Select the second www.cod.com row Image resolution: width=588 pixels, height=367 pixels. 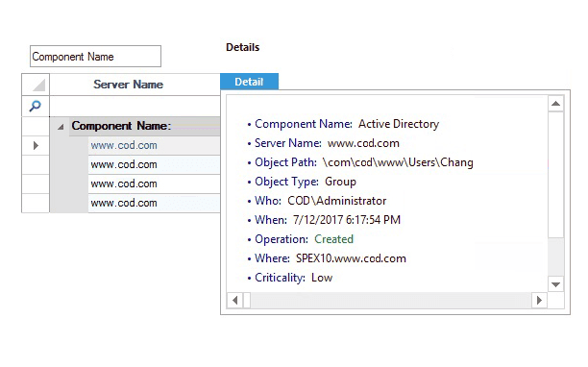(154, 165)
